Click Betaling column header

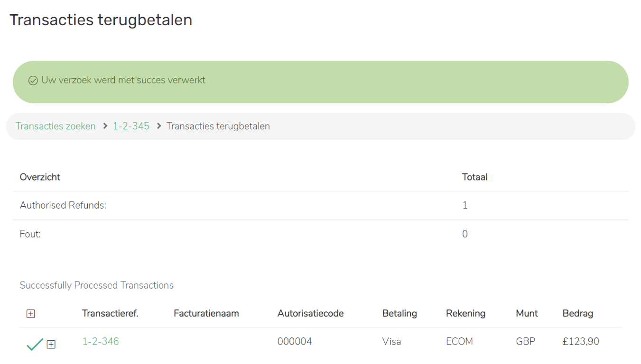coord(399,313)
